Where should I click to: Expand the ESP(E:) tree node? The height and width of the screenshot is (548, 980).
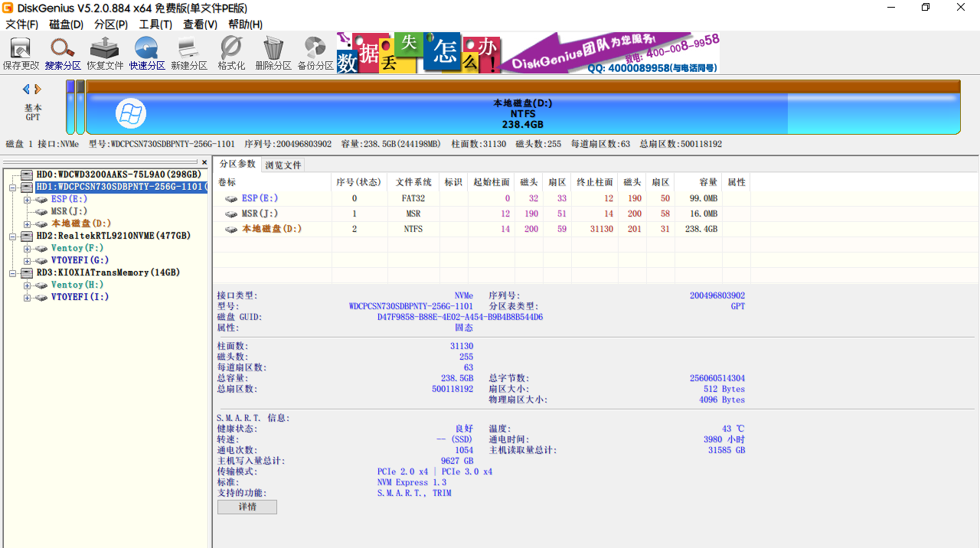[27, 199]
